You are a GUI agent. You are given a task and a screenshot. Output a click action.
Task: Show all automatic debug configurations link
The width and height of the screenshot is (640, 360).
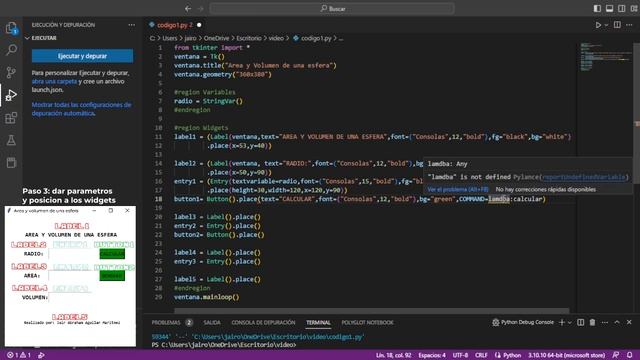click(82, 109)
